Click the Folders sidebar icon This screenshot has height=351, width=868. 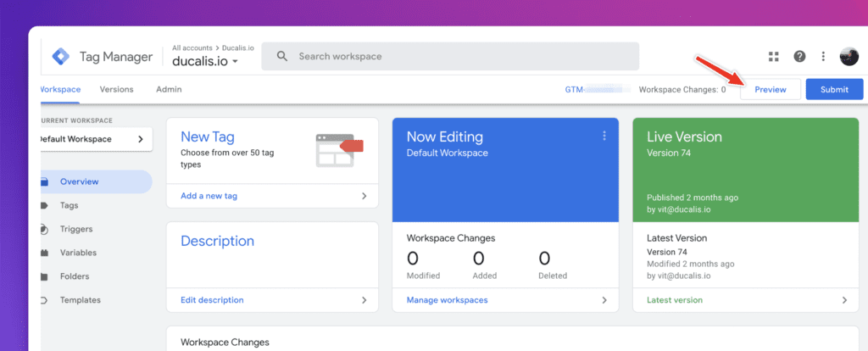point(44,276)
